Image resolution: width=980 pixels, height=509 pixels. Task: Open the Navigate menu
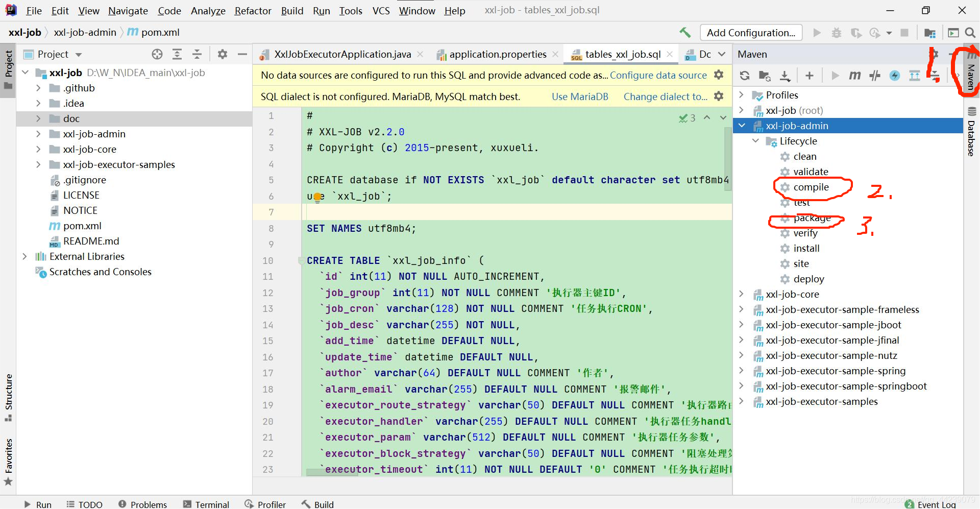(x=128, y=11)
